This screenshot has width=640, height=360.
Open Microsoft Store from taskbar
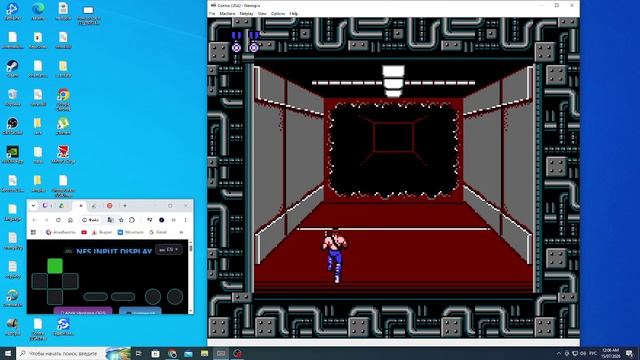coord(156,353)
